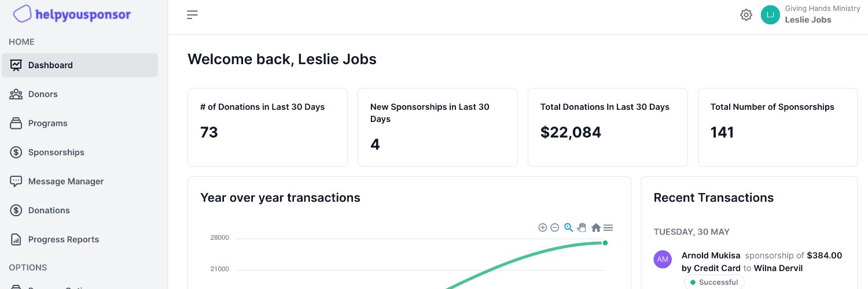This screenshot has height=289, width=868.
Task: Click the LJ user avatar
Action: (x=770, y=15)
